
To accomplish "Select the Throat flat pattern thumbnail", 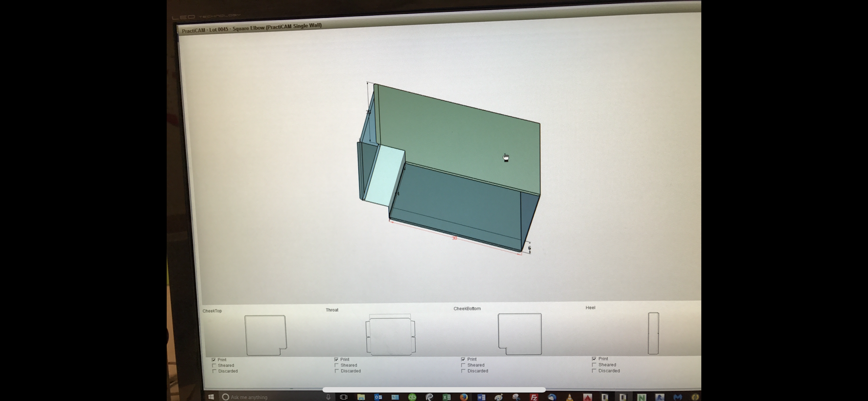I will [x=391, y=335].
